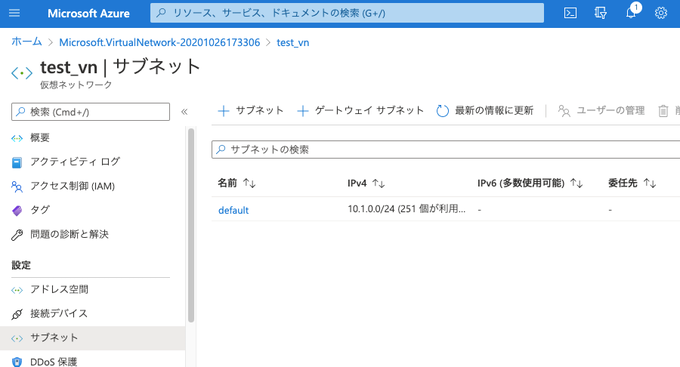Click the IAM people icon
This screenshot has height=367, width=680.
click(x=17, y=187)
